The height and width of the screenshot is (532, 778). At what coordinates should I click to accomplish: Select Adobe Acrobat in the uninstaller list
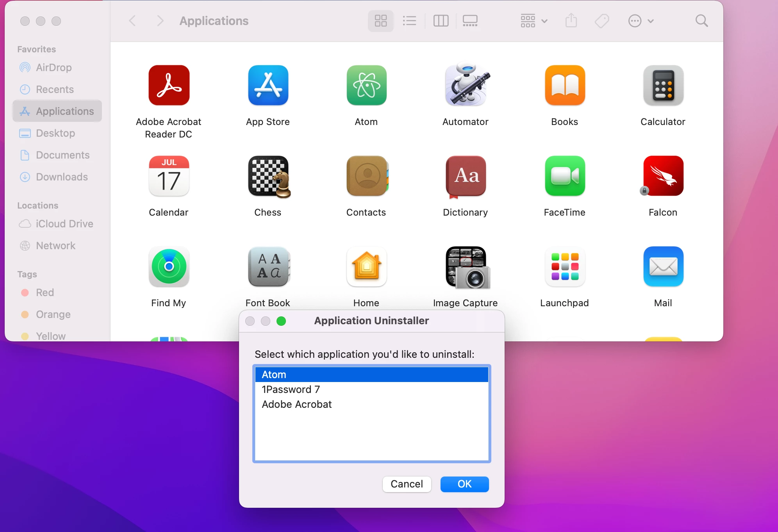371,404
